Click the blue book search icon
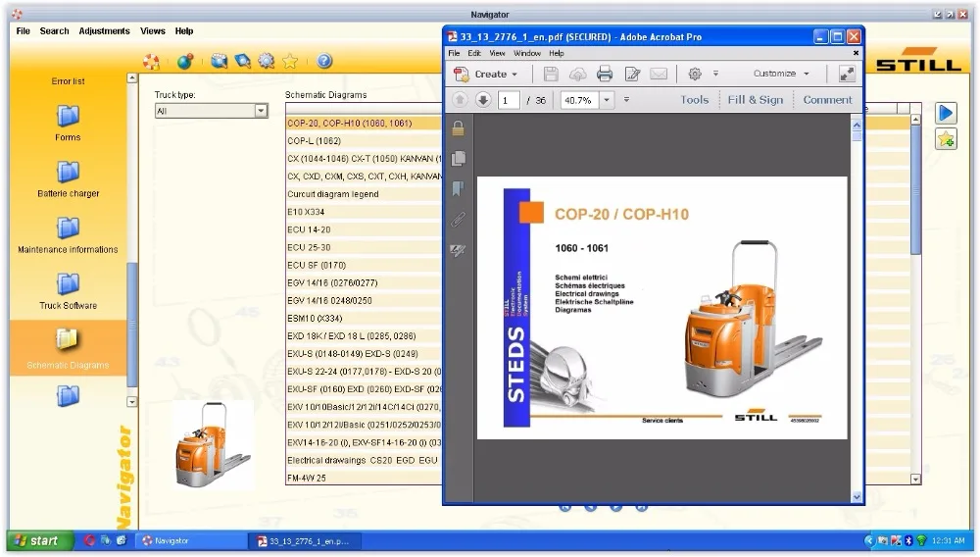Viewport: 980px width, 557px height. point(242,61)
